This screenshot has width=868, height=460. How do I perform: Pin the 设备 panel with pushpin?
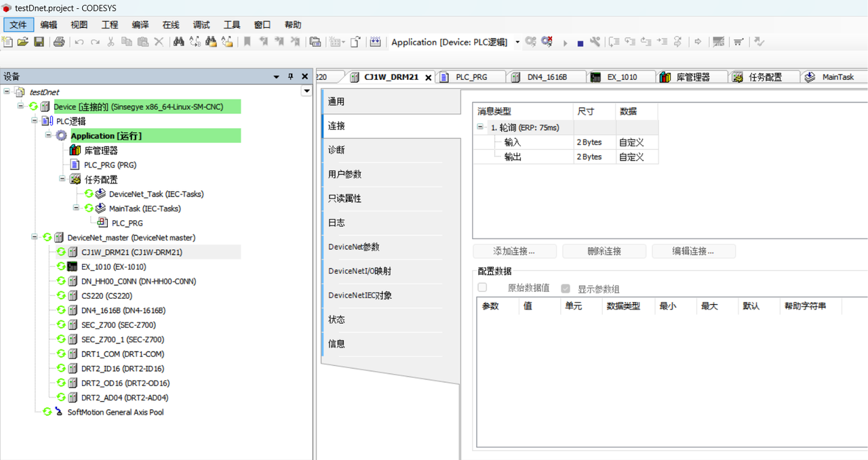(x=291, y=77)
